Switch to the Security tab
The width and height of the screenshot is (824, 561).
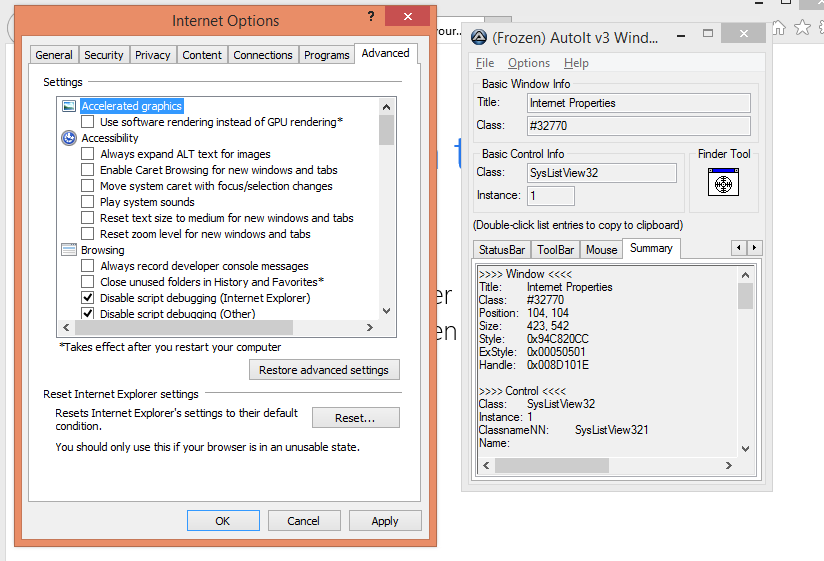tap(104, 55)
